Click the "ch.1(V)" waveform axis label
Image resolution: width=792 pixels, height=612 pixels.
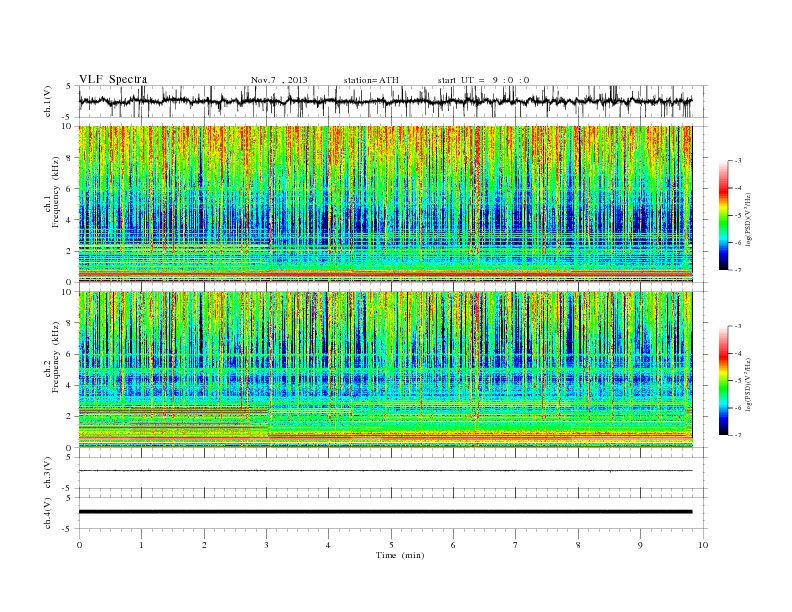pos(48,101)
